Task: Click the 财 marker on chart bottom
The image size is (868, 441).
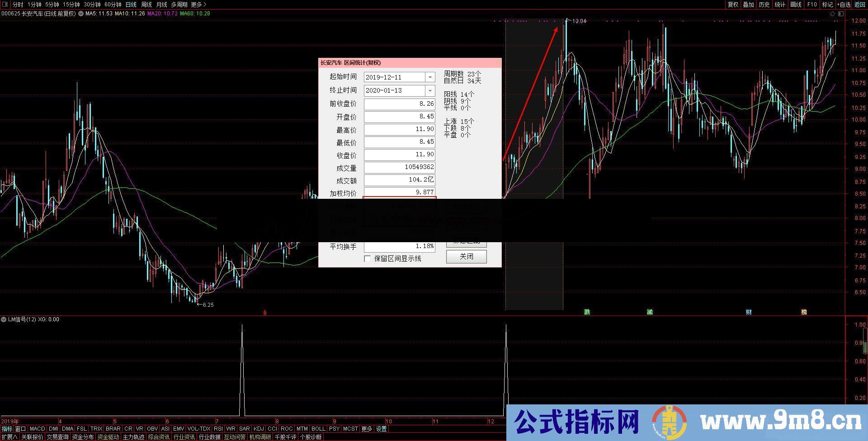Action: pyautogui.click(x=749, y=312)
